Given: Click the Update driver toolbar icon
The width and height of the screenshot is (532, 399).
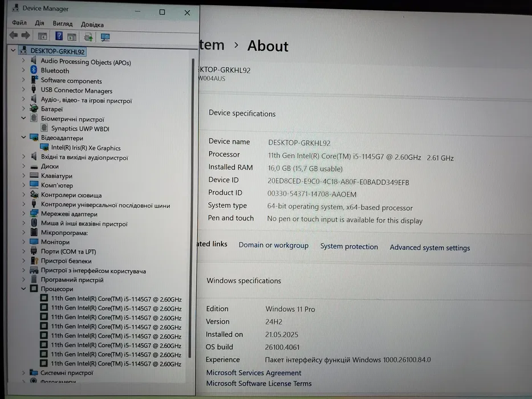Looking at the screenshot, I should pyautogui.click(x=88, y=36).
